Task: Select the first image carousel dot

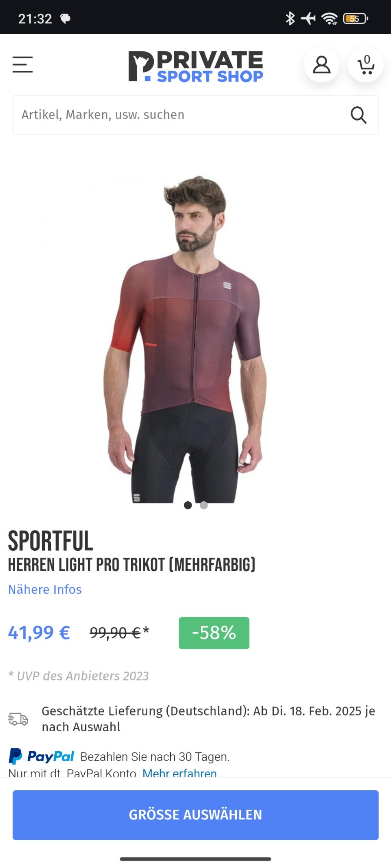Action: [188, 505]
